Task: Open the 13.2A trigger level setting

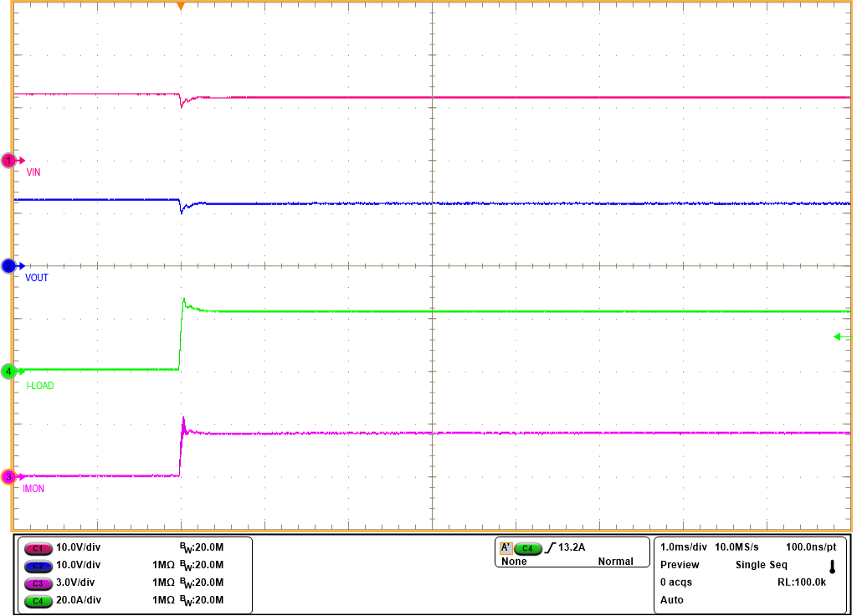Action: click(572, 548)
